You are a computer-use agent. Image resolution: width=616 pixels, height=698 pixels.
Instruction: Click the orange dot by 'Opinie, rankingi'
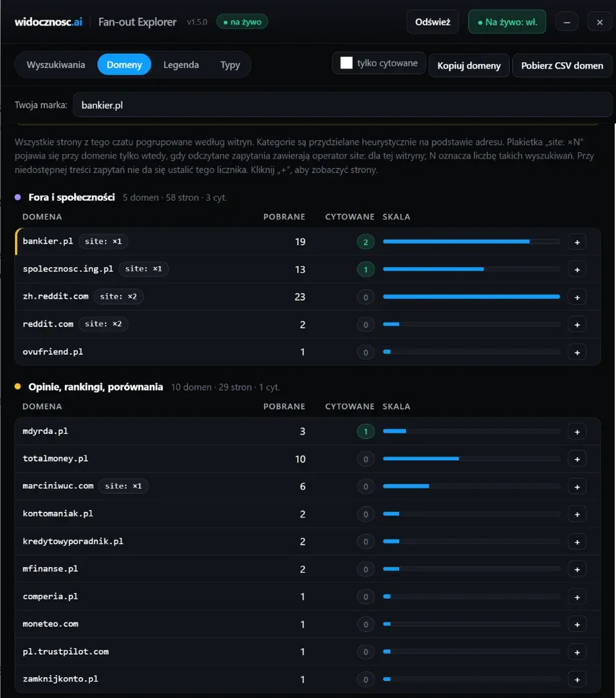[18, 387]
